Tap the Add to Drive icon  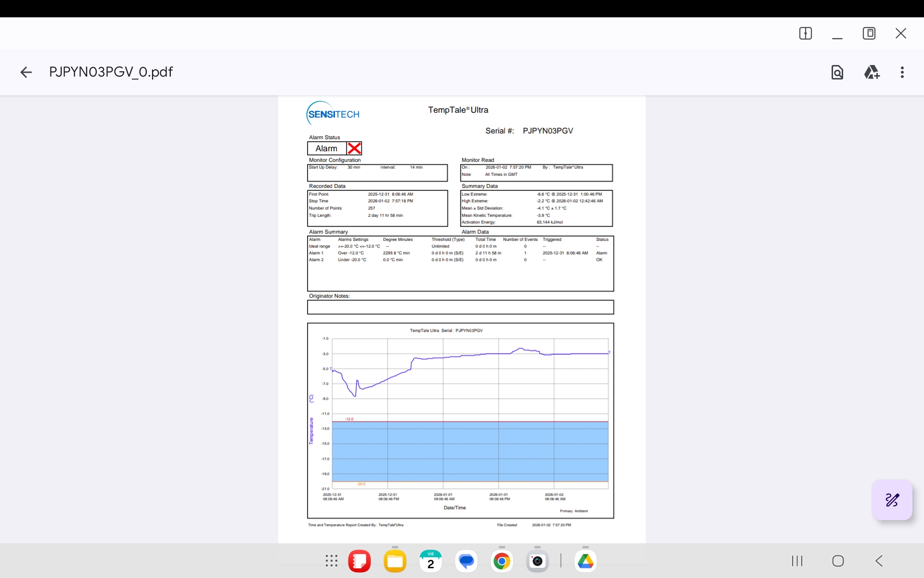coord(872,72)
